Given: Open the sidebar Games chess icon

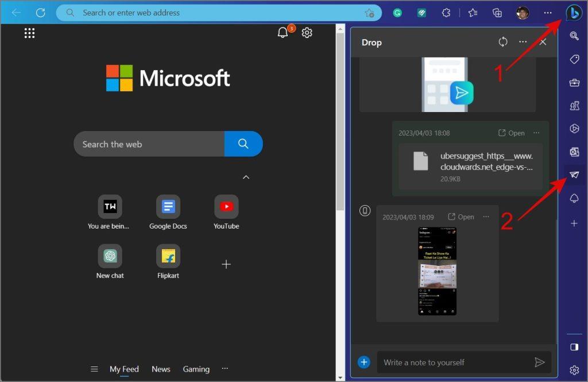Looking at the screenshot, I should [574, 106].
